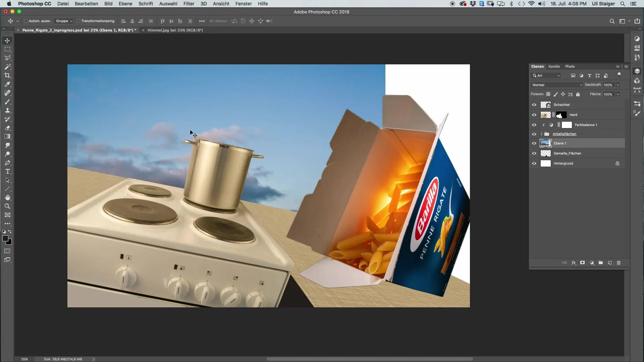The image size is (644, 362).
Task: Select the Eyedropper tool
Action: [7, 84]
